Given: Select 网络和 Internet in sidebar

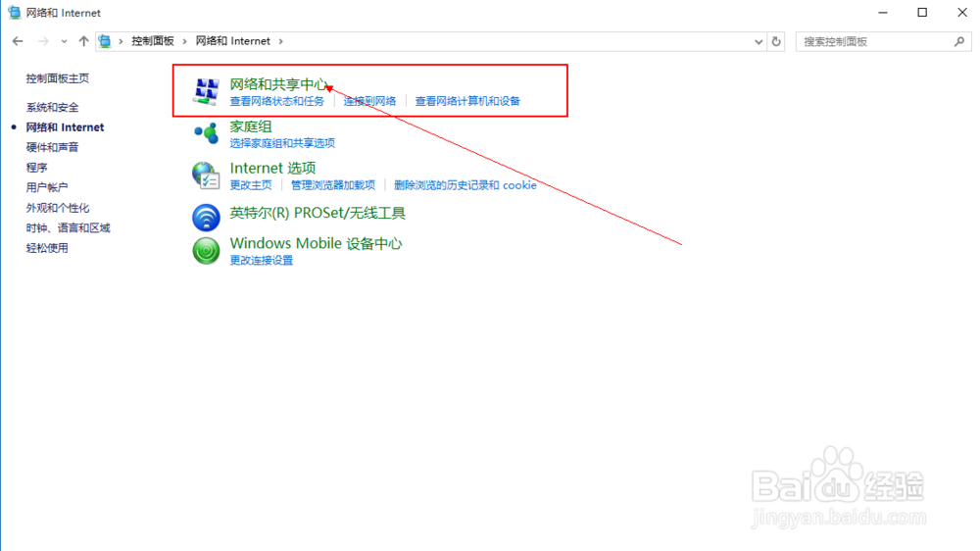Looking at the screenshot, I should click(65, 126).
